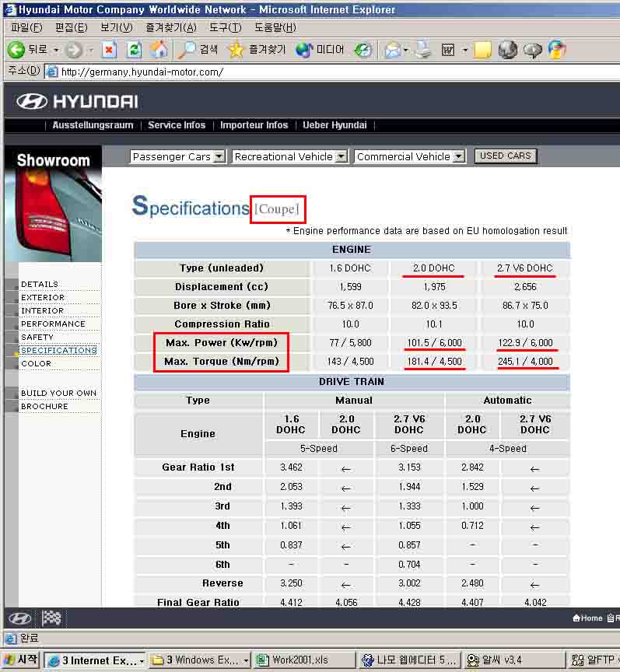The width and height of the screenshot is (620, 672).
Task: Open the Back button history dropdown arrow
Action: click(x=56, y=51)
